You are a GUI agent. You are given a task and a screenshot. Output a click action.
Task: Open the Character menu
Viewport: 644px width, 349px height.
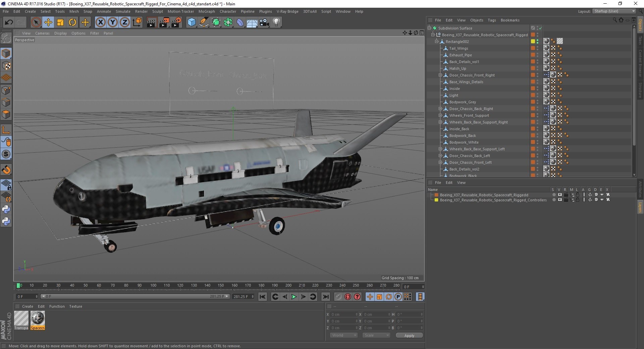(x=228, y=11)
